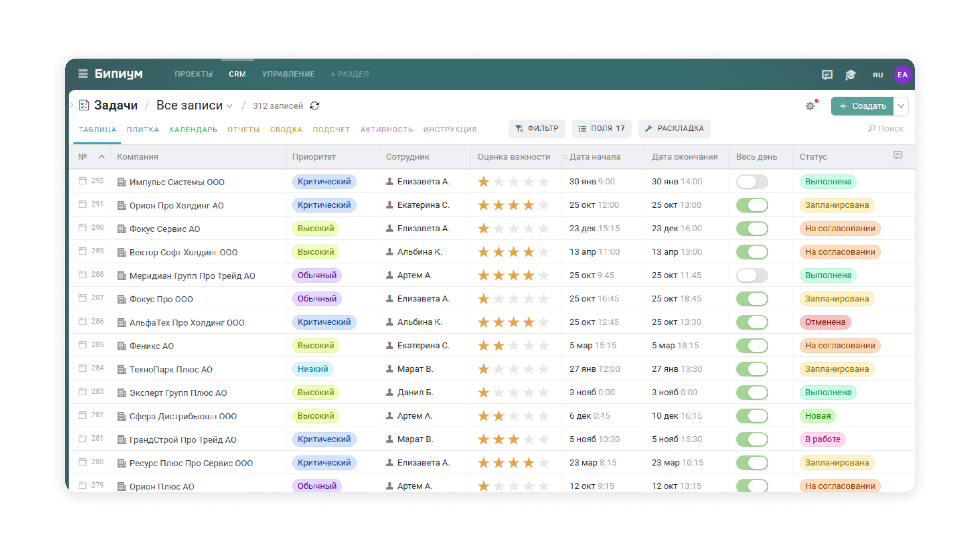The image size is (980, 551).
Task: Open the Создать button dropdown arrow
Action: (x=900, y=106)
